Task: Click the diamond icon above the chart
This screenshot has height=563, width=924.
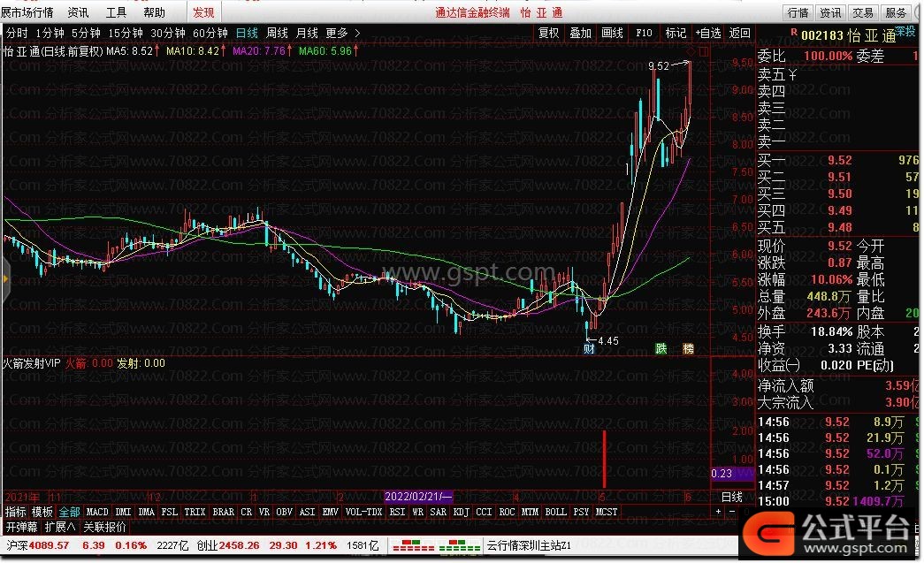Action: pyautogui.click(x=691, y=52)
